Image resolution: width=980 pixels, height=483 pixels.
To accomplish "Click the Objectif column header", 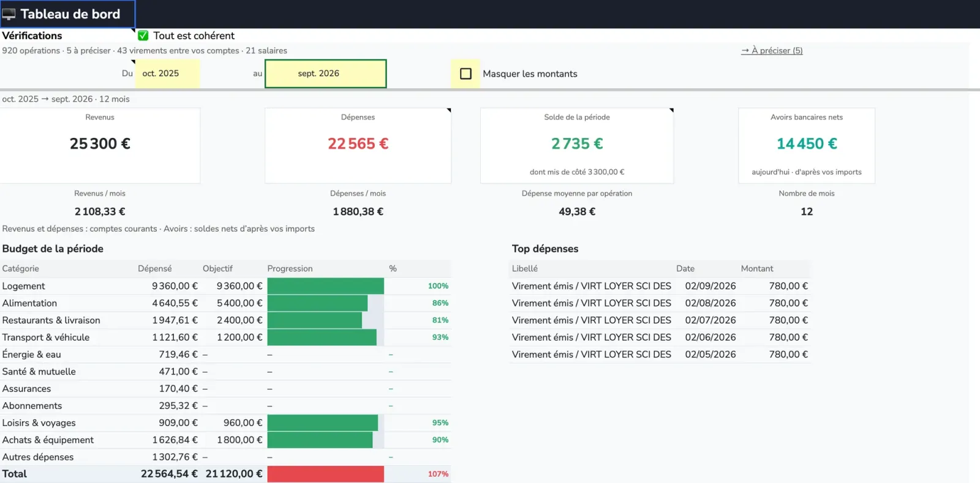I will pyautogui.click(x=217, y=268).
